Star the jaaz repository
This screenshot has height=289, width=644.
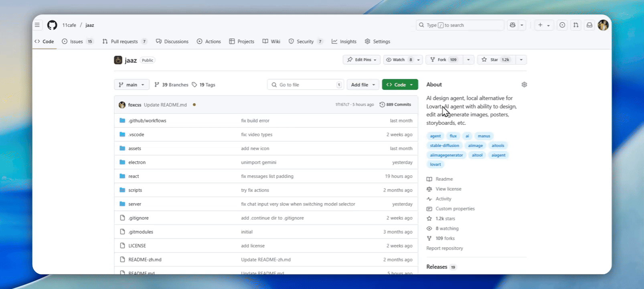(496, 60)
